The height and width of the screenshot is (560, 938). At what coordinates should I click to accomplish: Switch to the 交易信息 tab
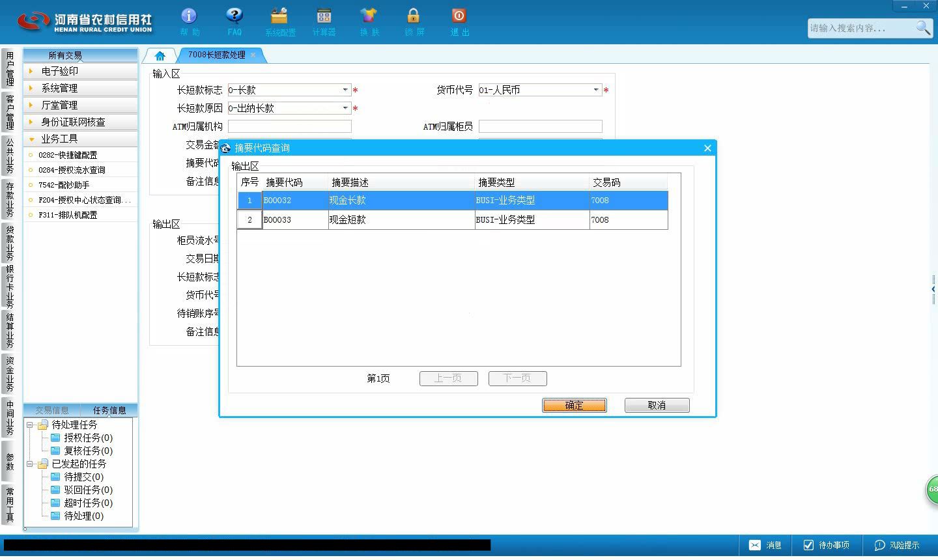(x=52, y=410)
